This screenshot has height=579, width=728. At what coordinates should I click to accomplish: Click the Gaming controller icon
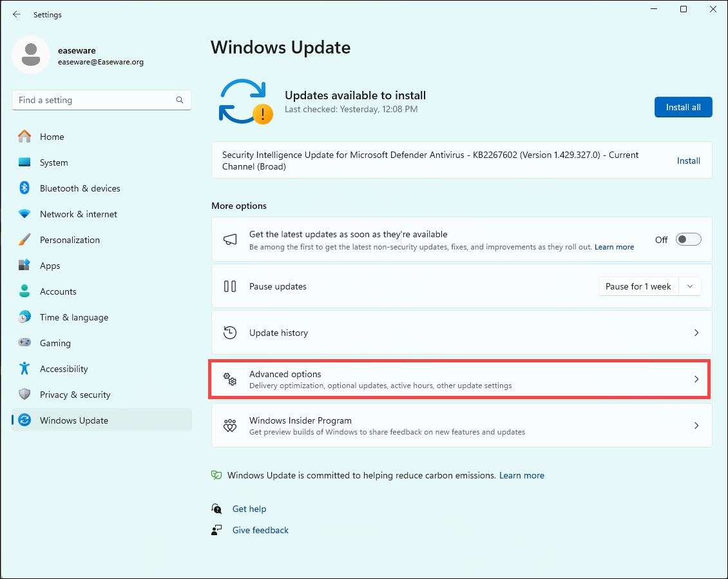24,342
